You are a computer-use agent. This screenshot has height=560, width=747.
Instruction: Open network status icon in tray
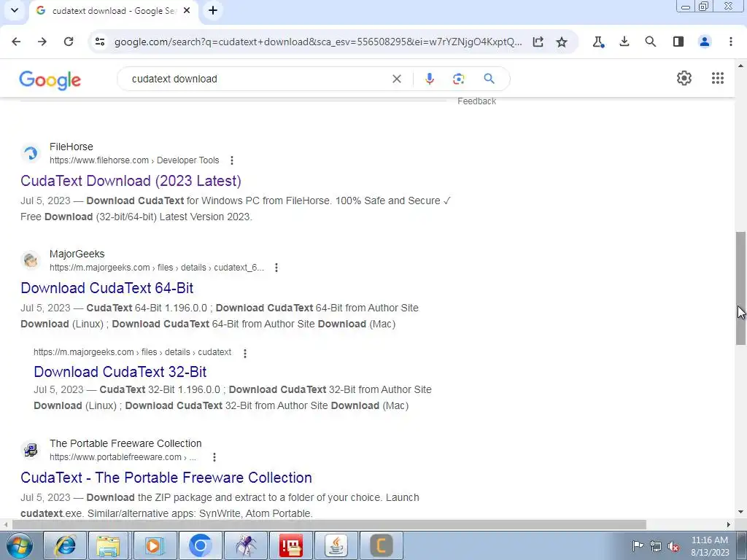(x=656, y=546)
